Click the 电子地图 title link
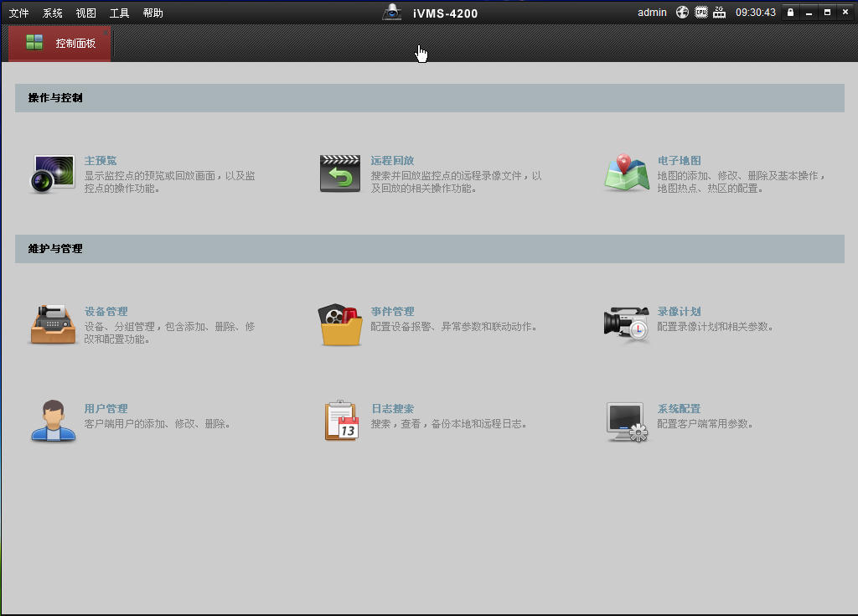 [679, 160]
